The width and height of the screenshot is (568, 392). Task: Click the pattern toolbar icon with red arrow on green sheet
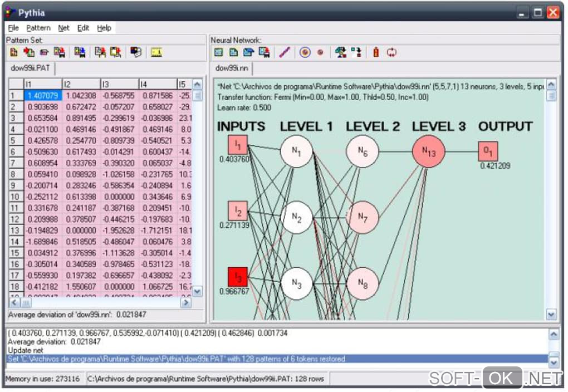[x=29, y=52]
